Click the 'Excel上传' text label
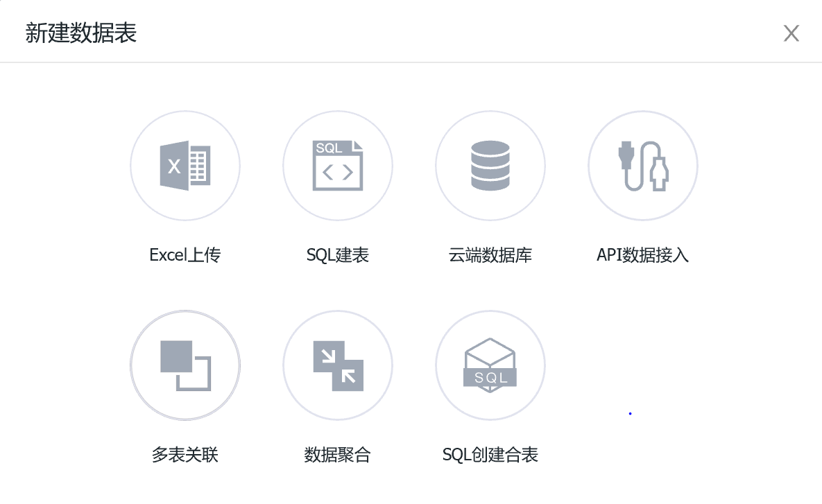 [185, 255]
